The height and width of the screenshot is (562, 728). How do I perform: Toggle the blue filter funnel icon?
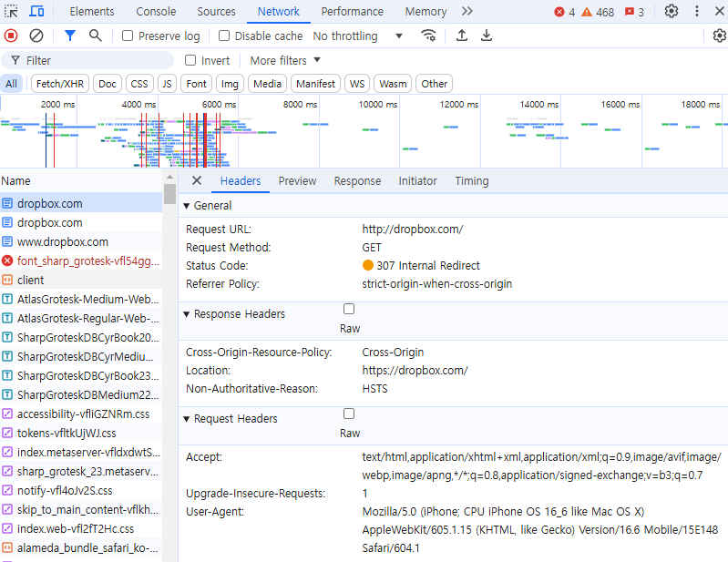click(x=70, y=36)
